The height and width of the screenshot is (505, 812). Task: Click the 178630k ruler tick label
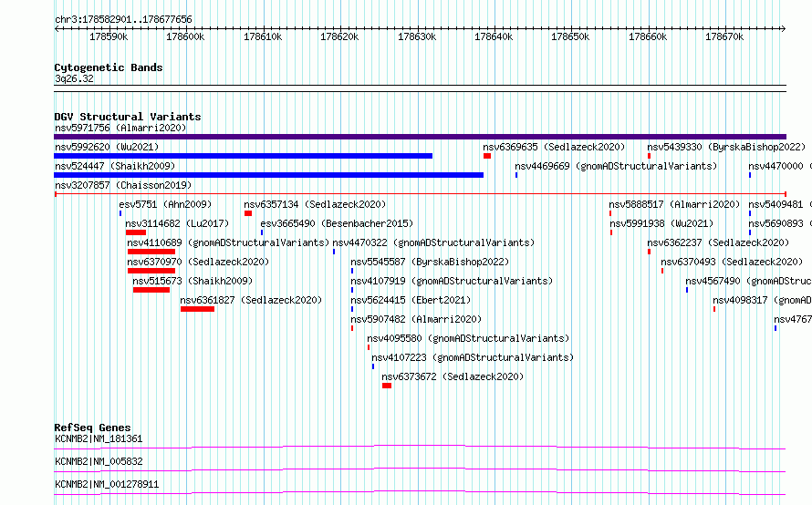point(417,36)
